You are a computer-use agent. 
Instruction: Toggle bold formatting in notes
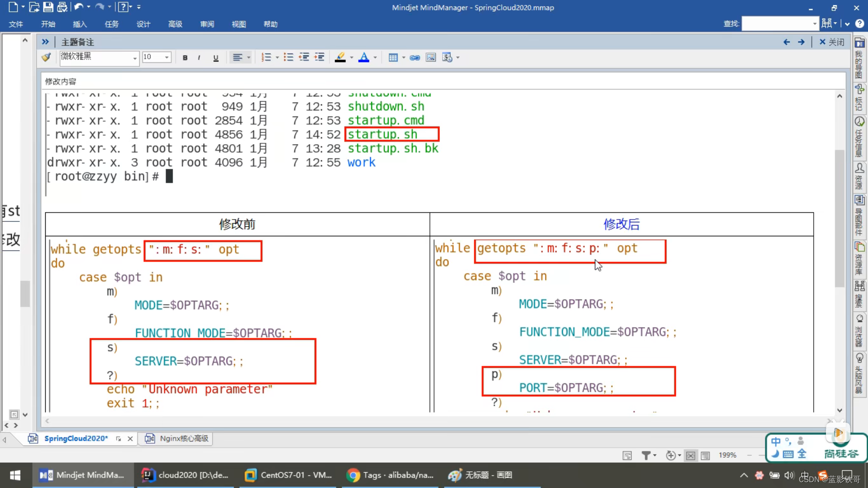coord(185,57)
